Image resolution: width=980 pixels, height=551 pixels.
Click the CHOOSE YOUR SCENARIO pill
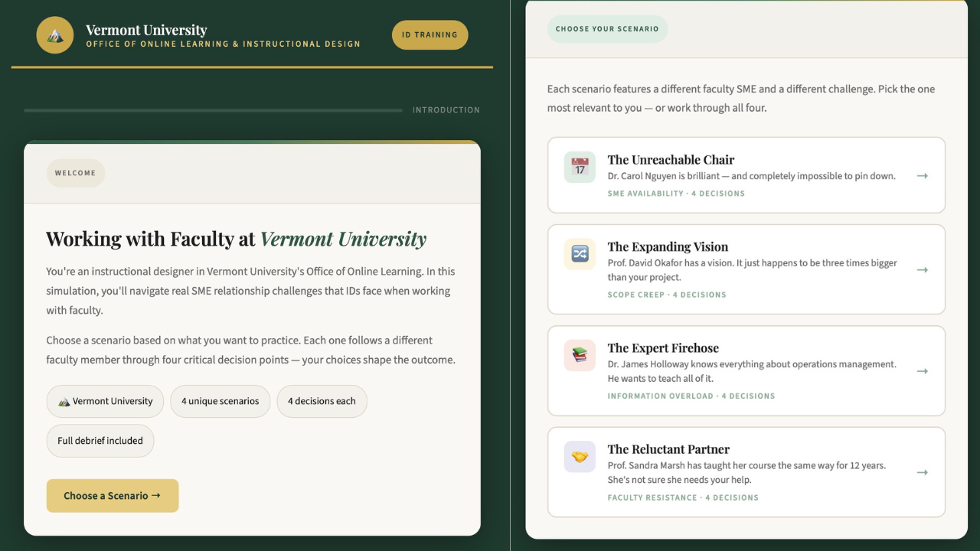pos(607,29)
